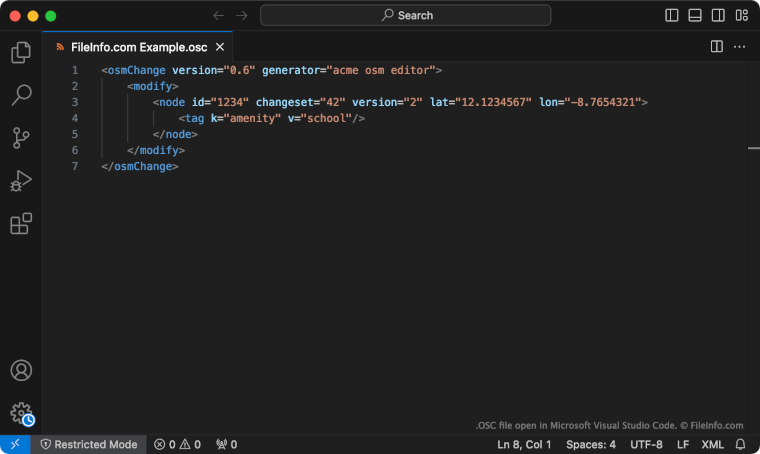Open the Extensions view
The height and width of the screenshot is (454, 760).
pyautogui.click(x=21, y=224)
